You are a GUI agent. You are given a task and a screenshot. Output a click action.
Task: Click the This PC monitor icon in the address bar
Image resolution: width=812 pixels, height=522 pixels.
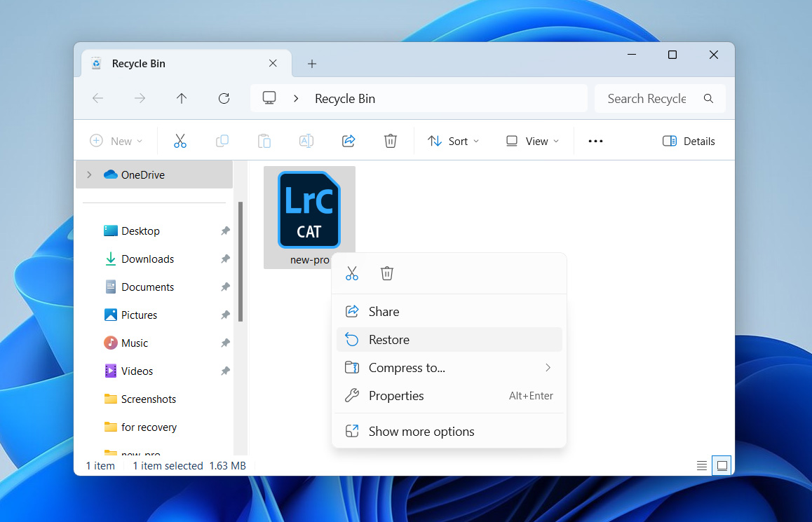(x=269, y=98)
